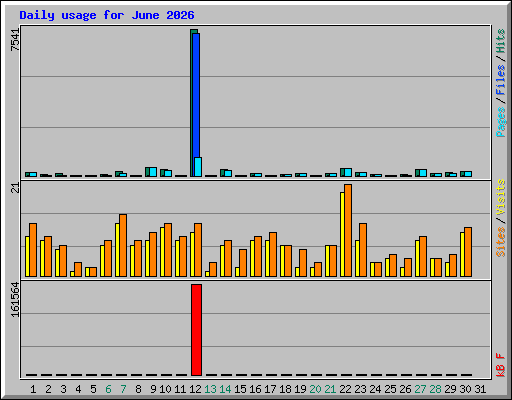Click the x-axis day label 4
This screenshot has width=512, height=400.
point(78,389)
